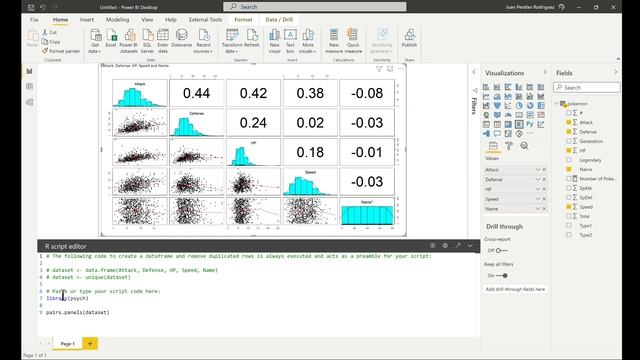Image resolution: width=640 pixels, height=360 pixels.
Task: Collapse the Fields pane
Action: [616, 72]
